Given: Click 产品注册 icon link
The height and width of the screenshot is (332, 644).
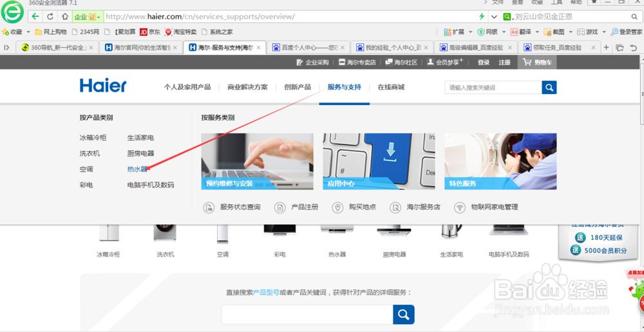Looking at the screenshot, I should pyautogui.click(x=296, y=207).
